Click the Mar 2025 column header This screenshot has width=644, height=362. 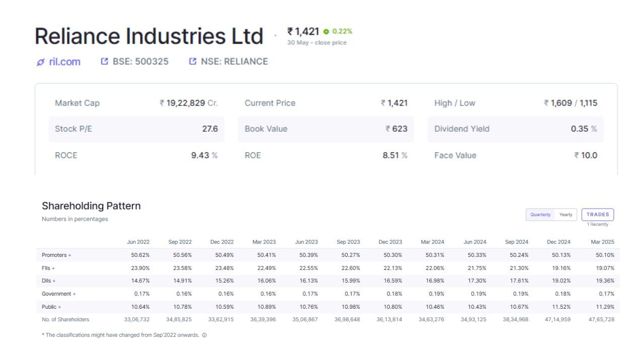click(x=602, y=242)
